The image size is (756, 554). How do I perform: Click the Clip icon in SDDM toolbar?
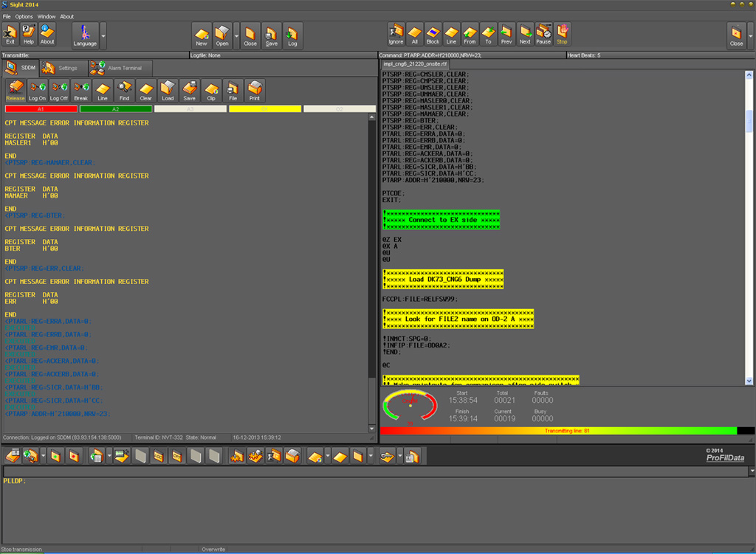click(211, 91)
